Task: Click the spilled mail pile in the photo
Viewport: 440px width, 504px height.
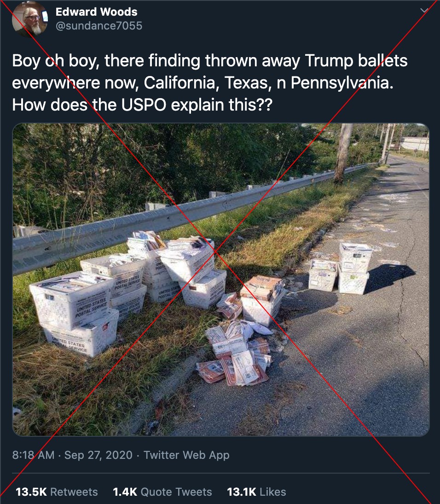Action: [x=235, y=352]
